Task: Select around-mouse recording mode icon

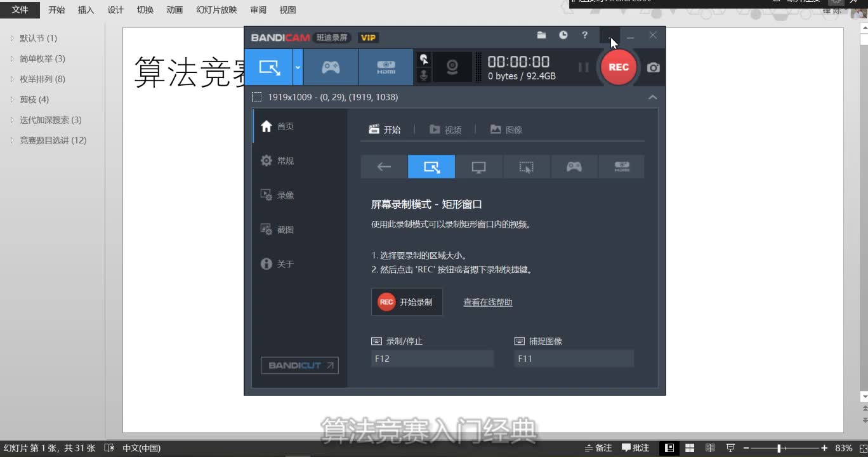Action: point(526,167)
